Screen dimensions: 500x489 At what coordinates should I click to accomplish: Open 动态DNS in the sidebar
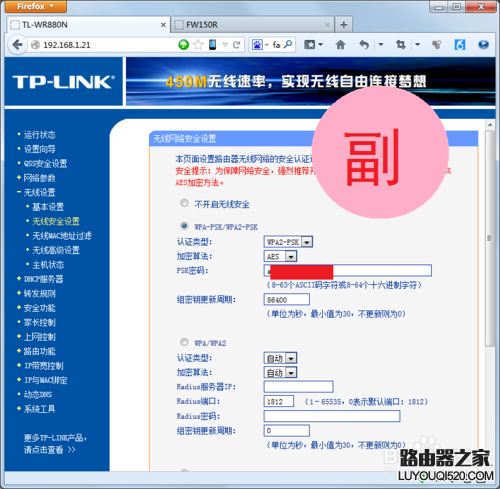[38, 394]
